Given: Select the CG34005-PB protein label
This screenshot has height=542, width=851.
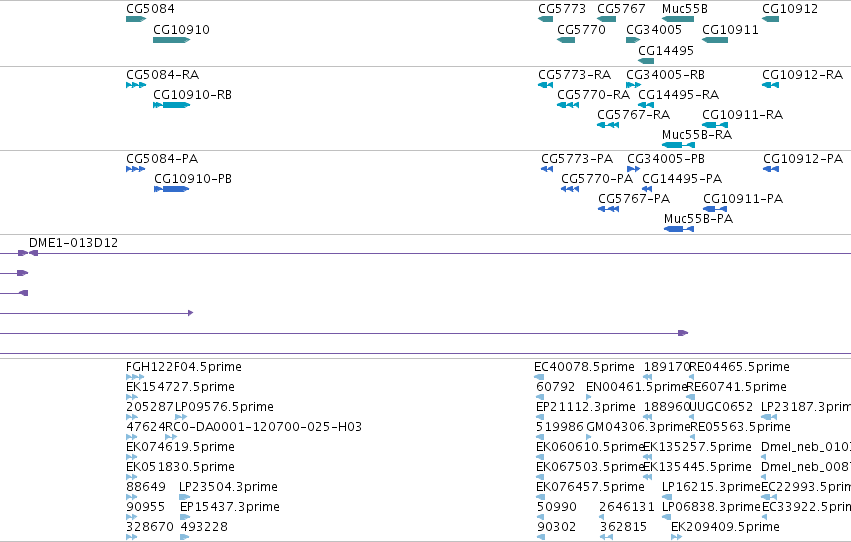Looking at the screenshot, I should [x=666, y=159].
